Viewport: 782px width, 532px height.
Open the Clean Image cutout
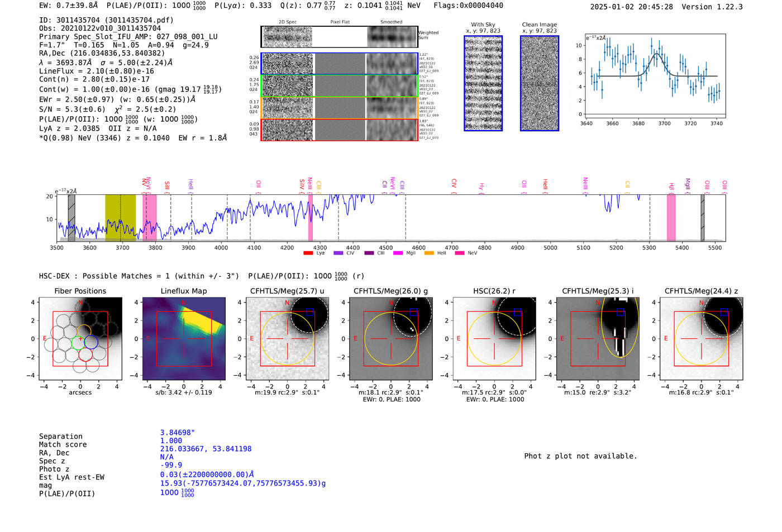pos(540,83)
